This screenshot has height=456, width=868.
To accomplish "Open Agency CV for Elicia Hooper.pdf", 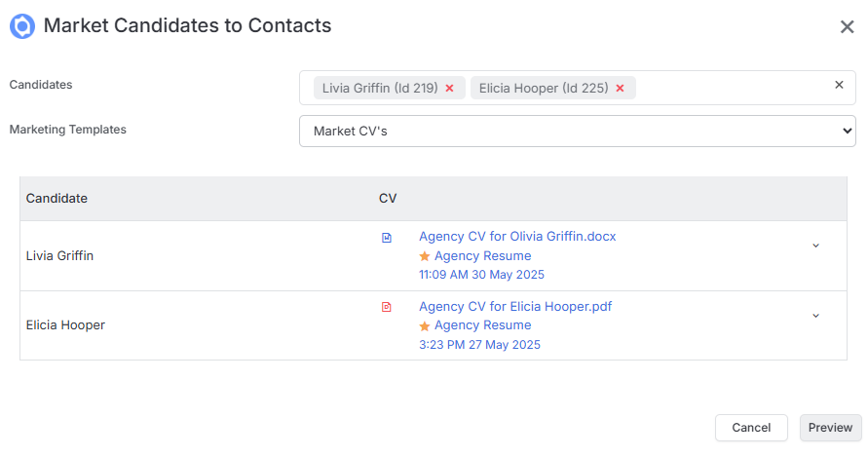I will tap(515, 307).
